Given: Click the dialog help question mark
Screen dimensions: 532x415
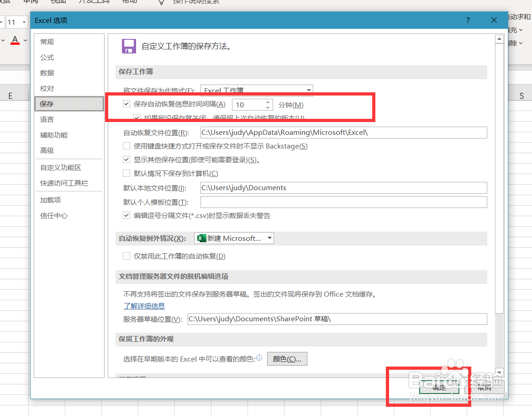Looking at the screenshot, I should pos(468,20).
